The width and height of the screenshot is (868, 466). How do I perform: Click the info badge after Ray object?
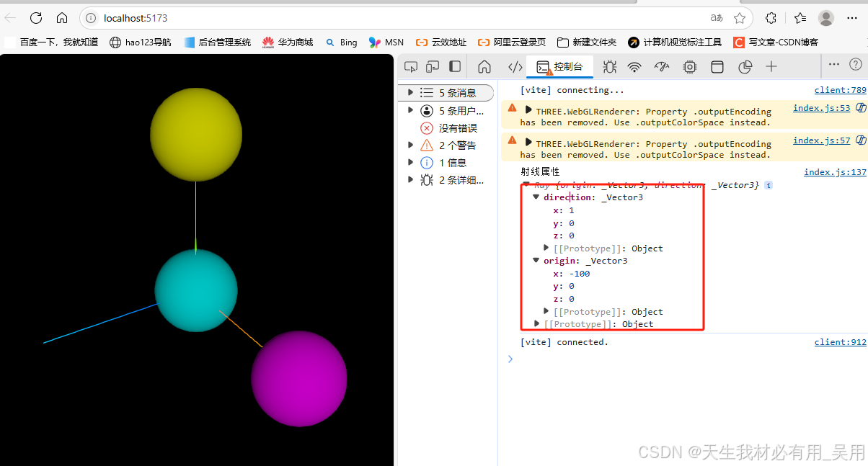(769, 185)
